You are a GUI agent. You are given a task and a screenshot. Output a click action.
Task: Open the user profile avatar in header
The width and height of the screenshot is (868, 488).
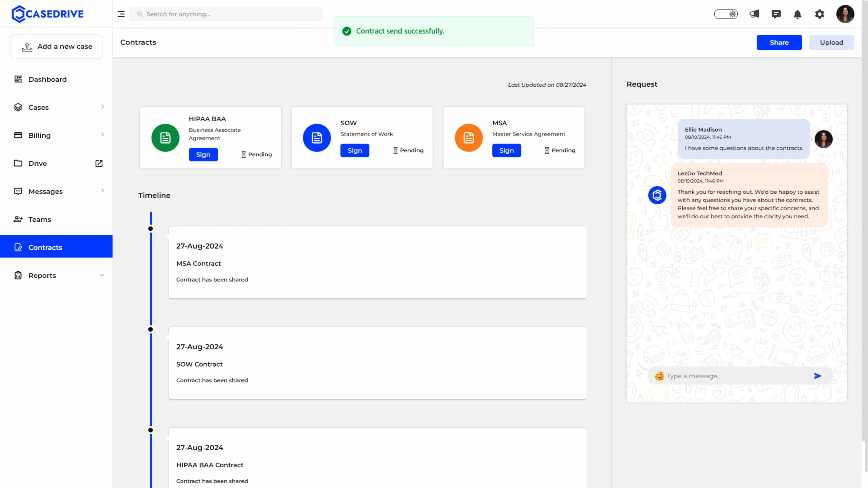click(x=845, y=14)
